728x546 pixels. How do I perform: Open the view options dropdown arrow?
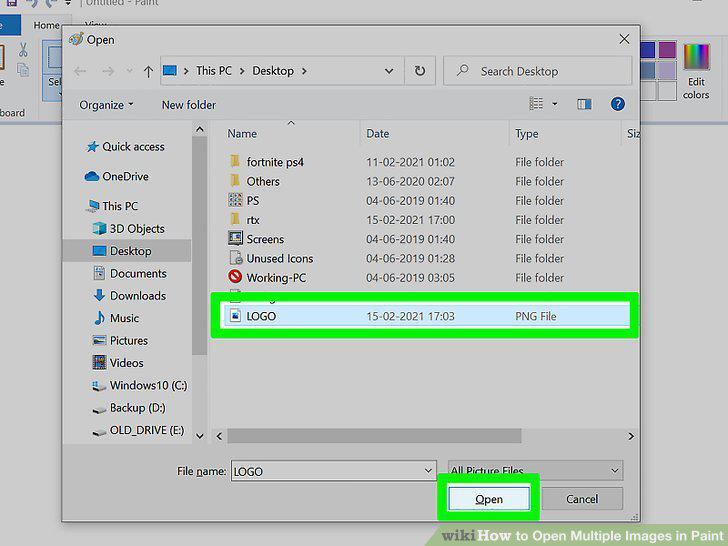[x=554, y=104]
